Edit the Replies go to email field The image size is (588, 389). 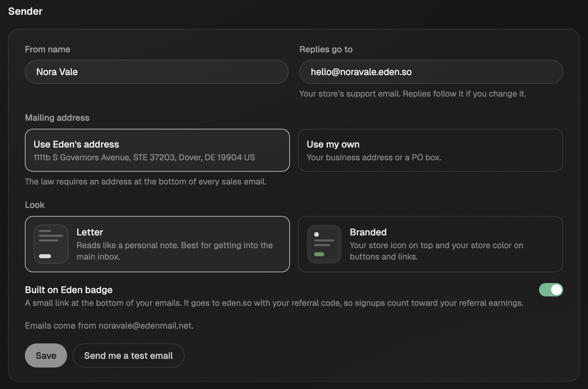coord(431,72)
